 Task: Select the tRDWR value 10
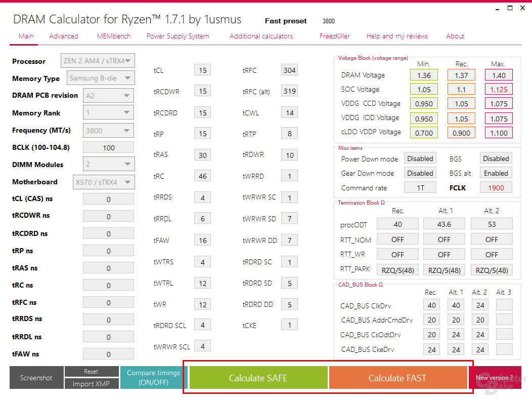(x=289, y=155)
